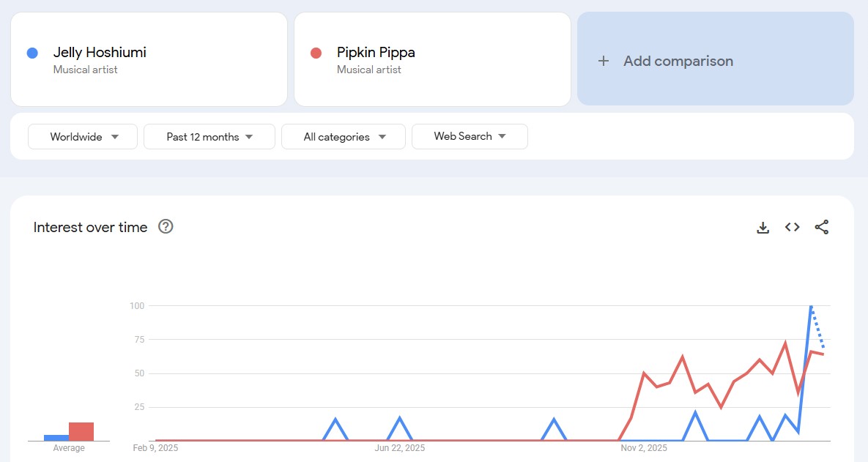The image size is (868, 462).
Task: Open the Web Search type dropdown
Action: [470, 136]
